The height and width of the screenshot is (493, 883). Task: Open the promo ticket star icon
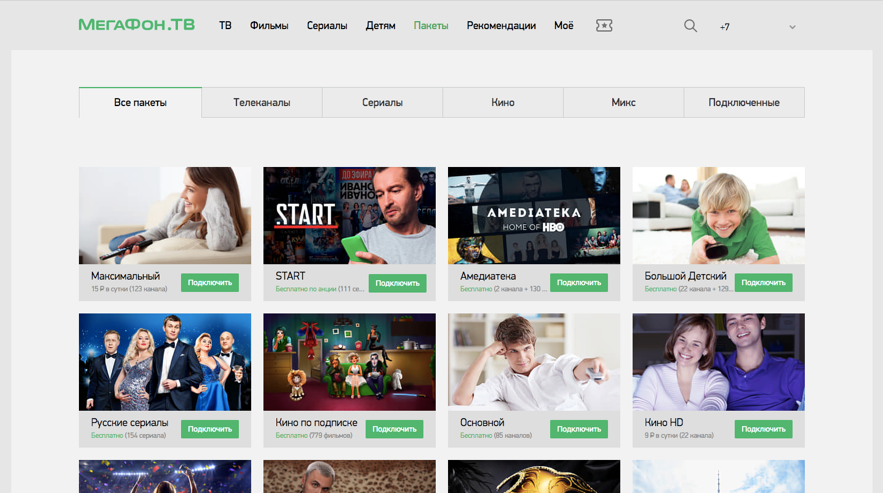click(604, 25)
